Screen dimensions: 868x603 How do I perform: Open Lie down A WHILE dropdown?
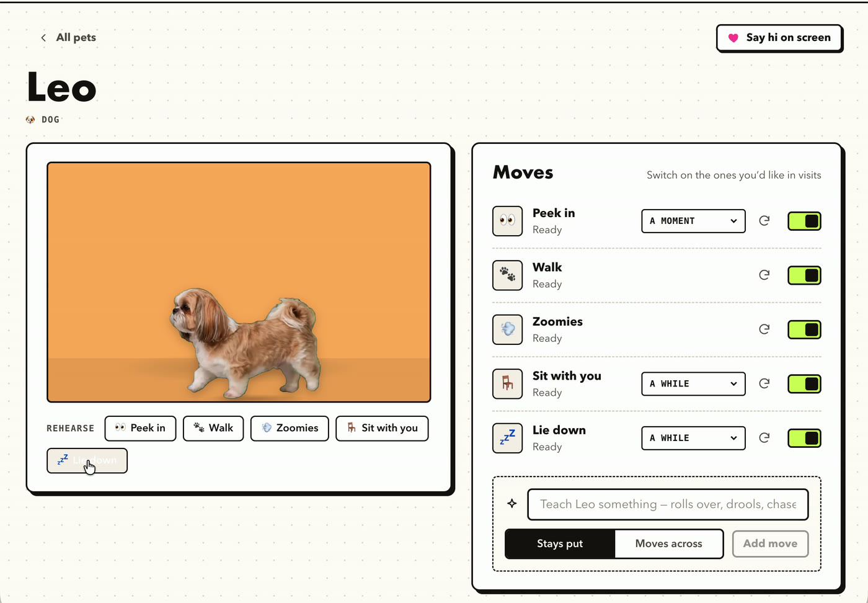[693, 438]
